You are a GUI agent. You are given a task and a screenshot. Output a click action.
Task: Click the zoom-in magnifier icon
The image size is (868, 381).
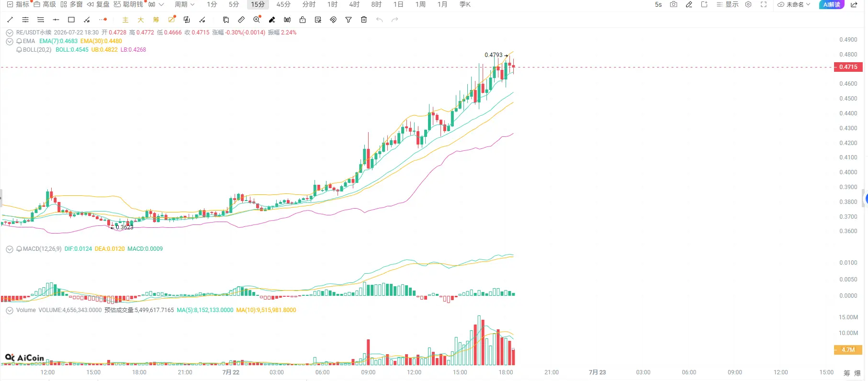point(257,20)
